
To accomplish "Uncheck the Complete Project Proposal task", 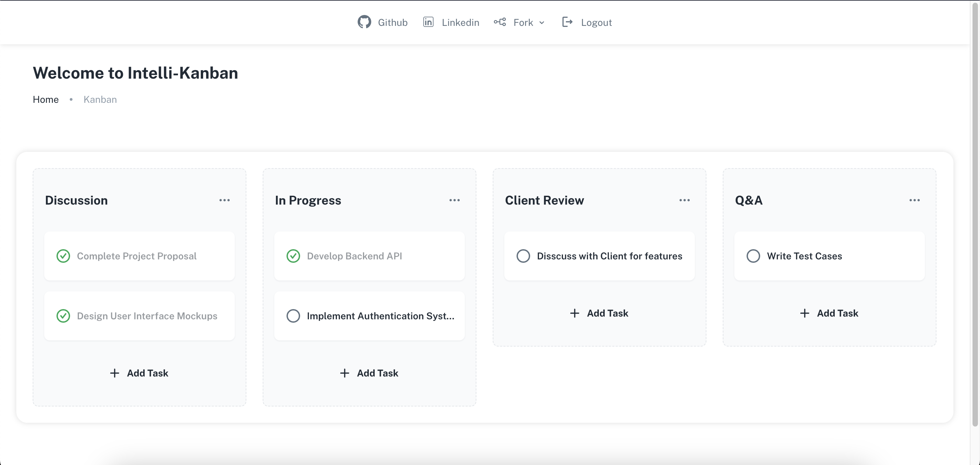I will click(63, 256).
